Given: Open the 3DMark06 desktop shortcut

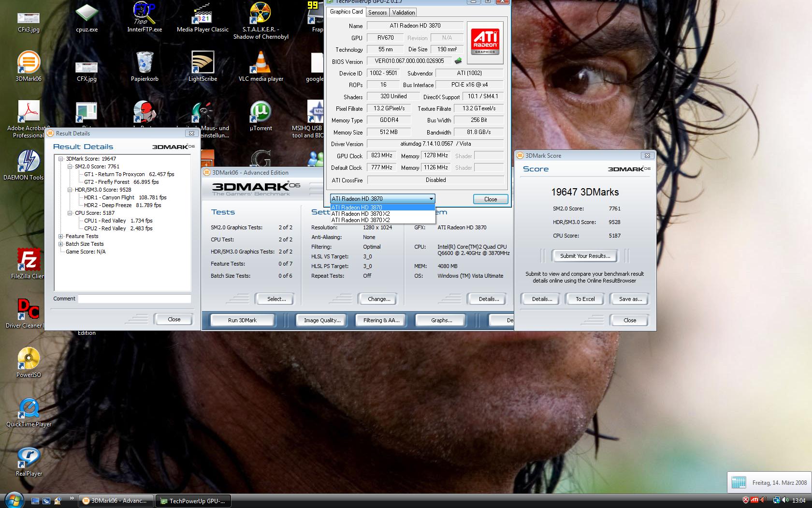Looking at the screenshot, I should click(29, 67).
